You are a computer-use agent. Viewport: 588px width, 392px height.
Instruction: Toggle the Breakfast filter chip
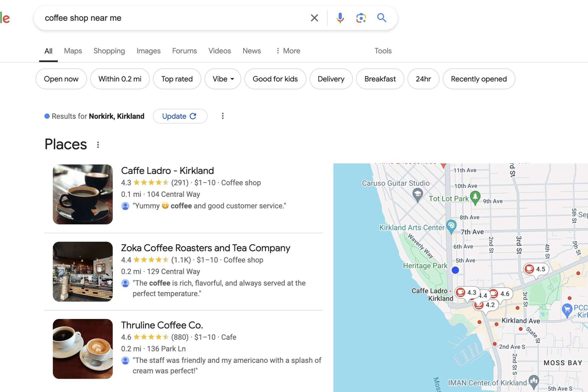click(x=380, y=79)
